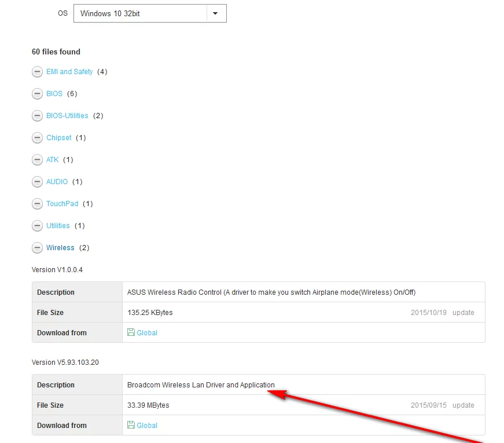Viewport: 504px width, 443px height.
Task: Open the TouchPad drivers link
Action: pos(62,204)
